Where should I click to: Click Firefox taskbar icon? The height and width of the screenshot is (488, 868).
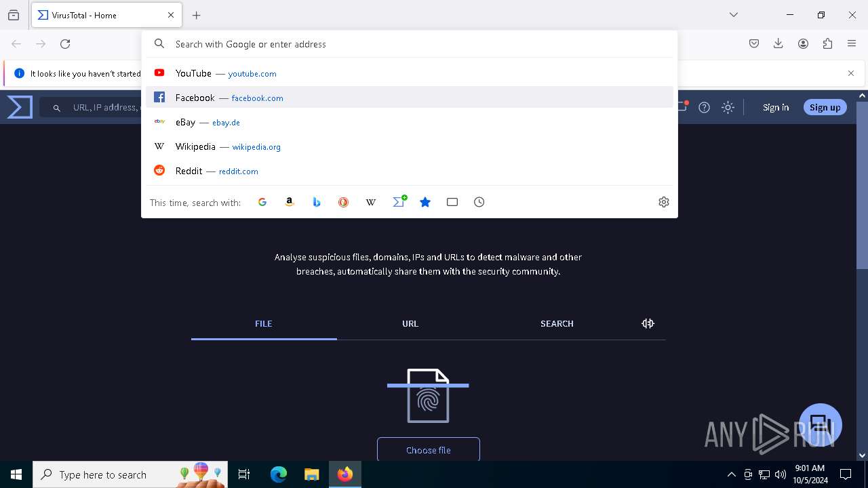coord(345,474)
